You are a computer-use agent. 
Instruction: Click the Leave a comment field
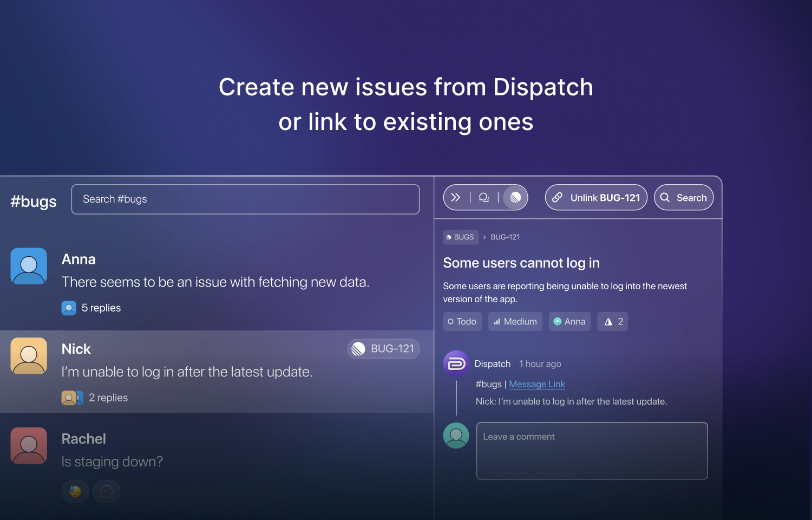(x=592, y=451)
